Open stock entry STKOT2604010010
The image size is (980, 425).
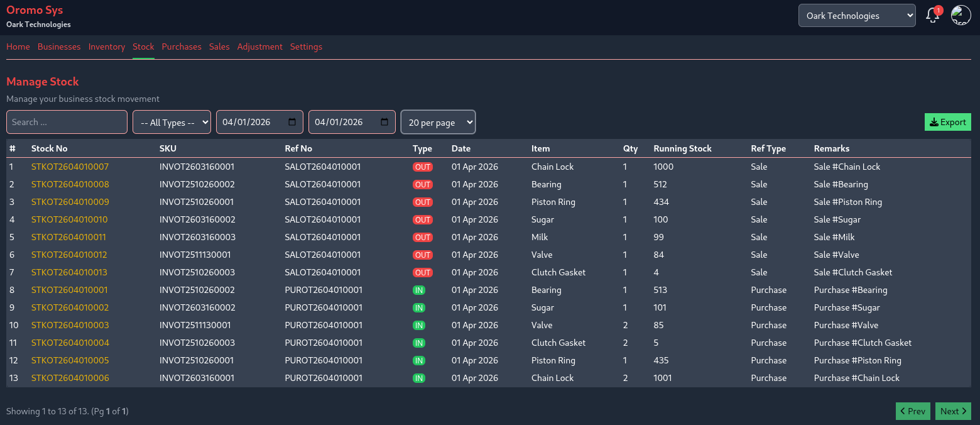[x=69, y=219]
